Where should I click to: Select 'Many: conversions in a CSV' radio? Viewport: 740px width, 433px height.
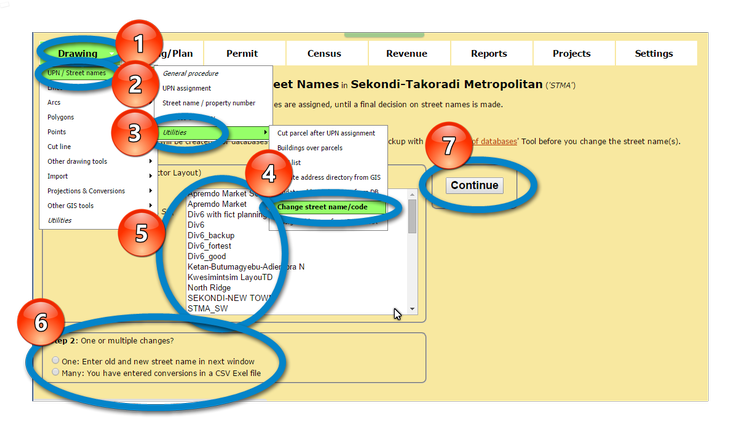click(x=56, y=372)
